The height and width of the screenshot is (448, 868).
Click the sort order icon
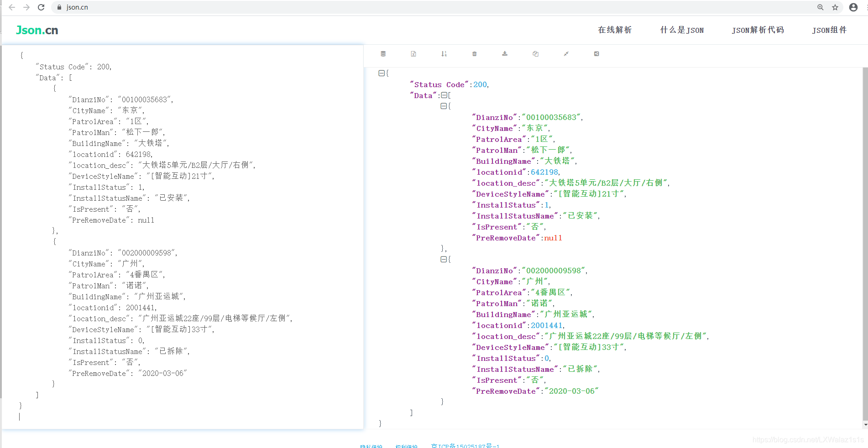click(x=444, y=54)
